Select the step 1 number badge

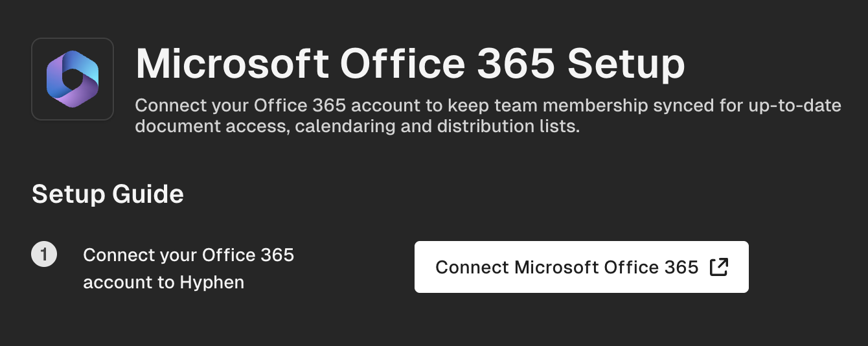(x=44, y=255)
